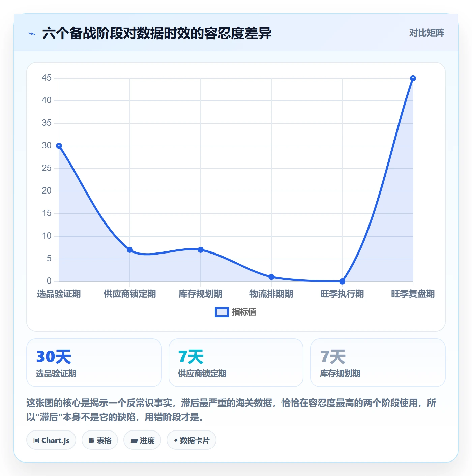Click the title 六个备战阶段对数据时效的容忍度差异
This screenshot has height=476, width=472.
tap(157, 34)
